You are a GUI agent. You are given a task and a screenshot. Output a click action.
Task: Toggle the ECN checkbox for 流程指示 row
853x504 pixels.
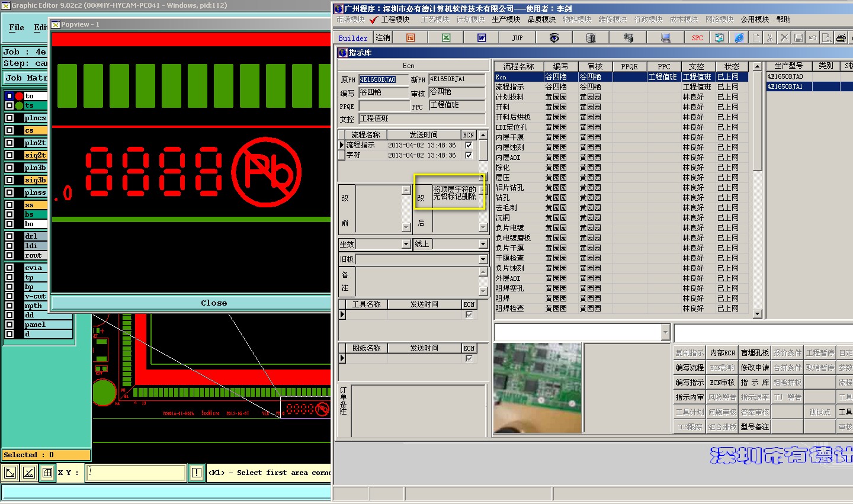pyautogui.click(x=469, y=145)
